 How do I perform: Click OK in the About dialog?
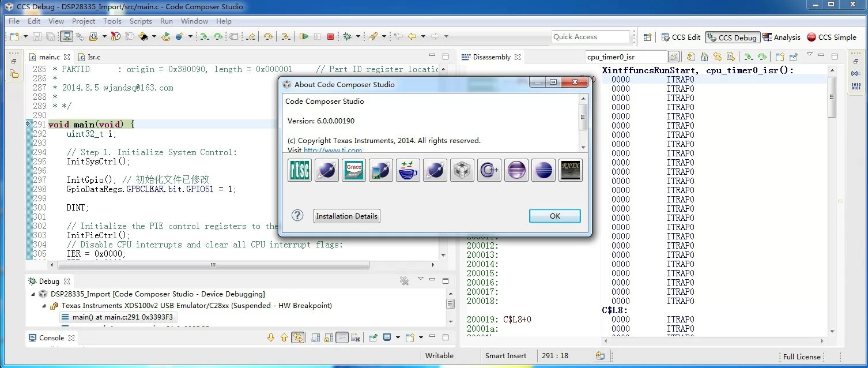pos(554,216)
